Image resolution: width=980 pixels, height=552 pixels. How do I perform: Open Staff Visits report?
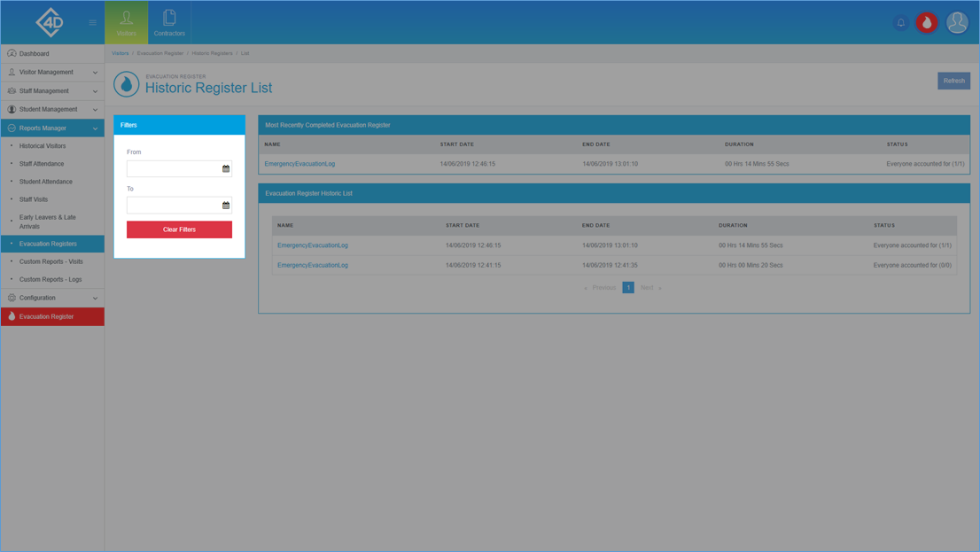click(33, 199)
